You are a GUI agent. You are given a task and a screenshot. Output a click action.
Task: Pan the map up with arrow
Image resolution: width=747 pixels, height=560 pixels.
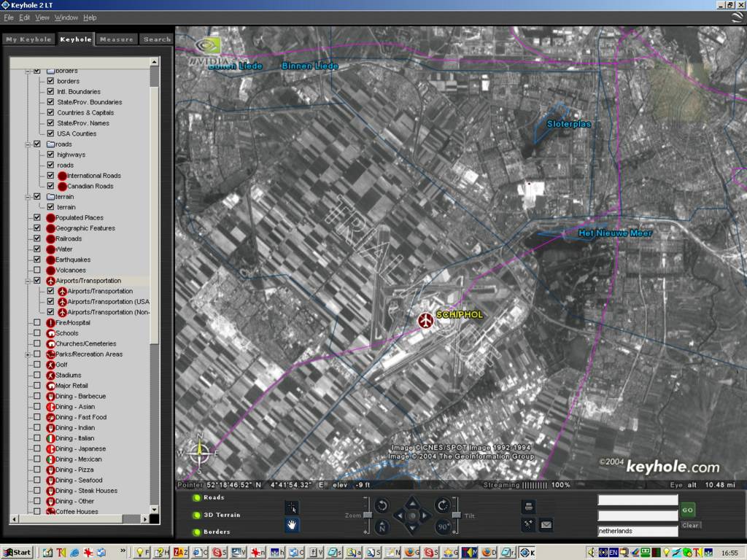point(413,502)
